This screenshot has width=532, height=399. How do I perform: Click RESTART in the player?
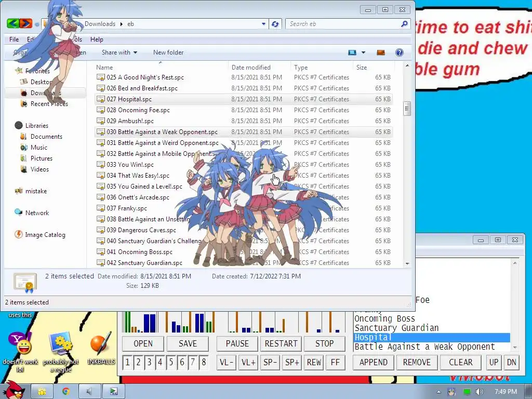[281, 344]
